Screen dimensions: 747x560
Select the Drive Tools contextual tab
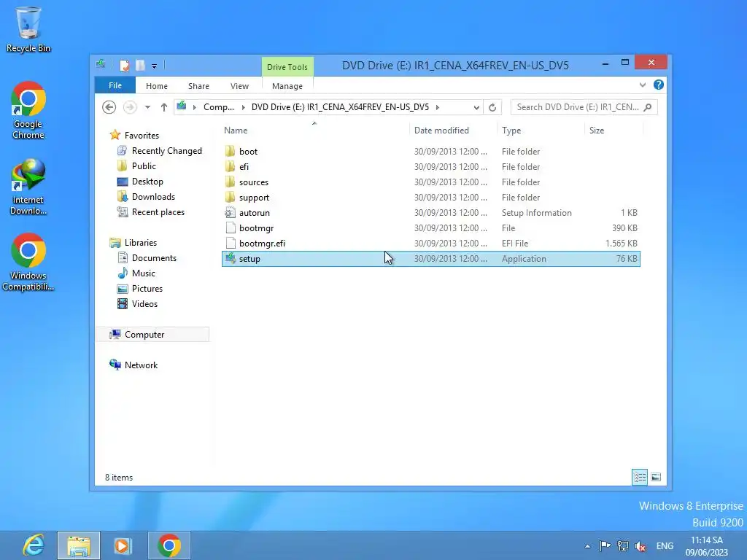287,67
